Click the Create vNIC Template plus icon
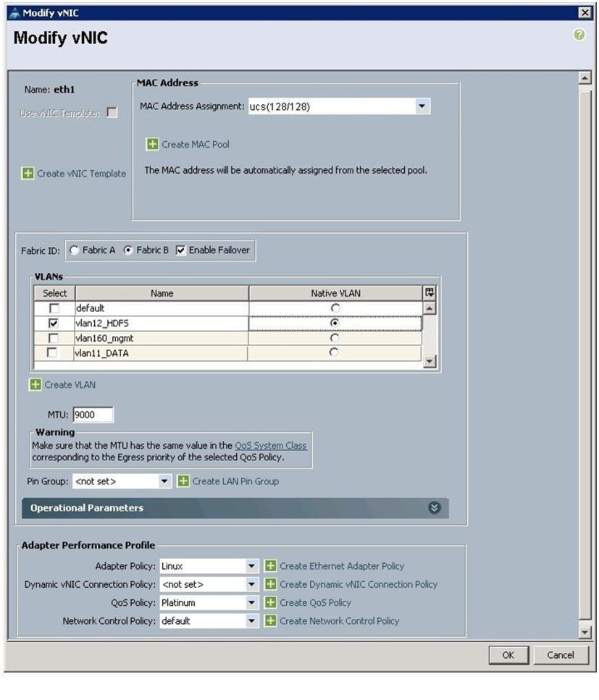 tap(28, 173)
